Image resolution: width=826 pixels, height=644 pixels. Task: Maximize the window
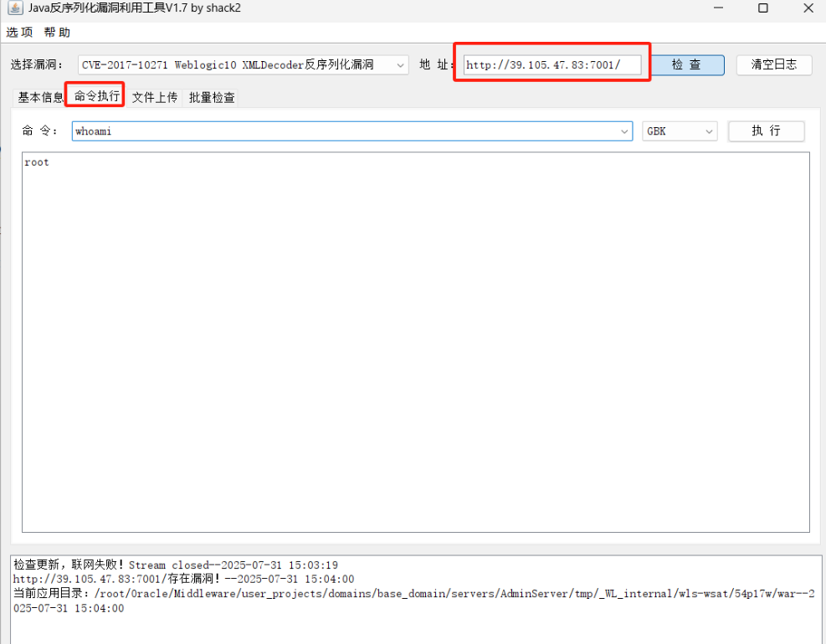coord(762,8)
